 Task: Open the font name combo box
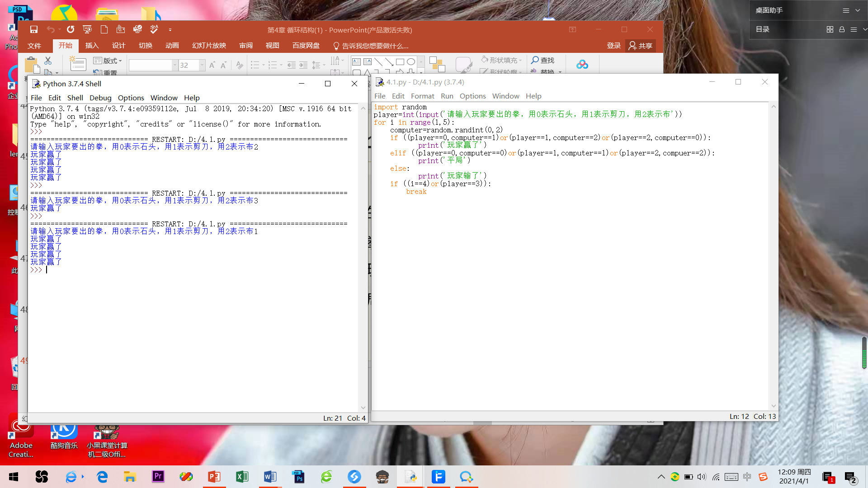click(153, 65)
